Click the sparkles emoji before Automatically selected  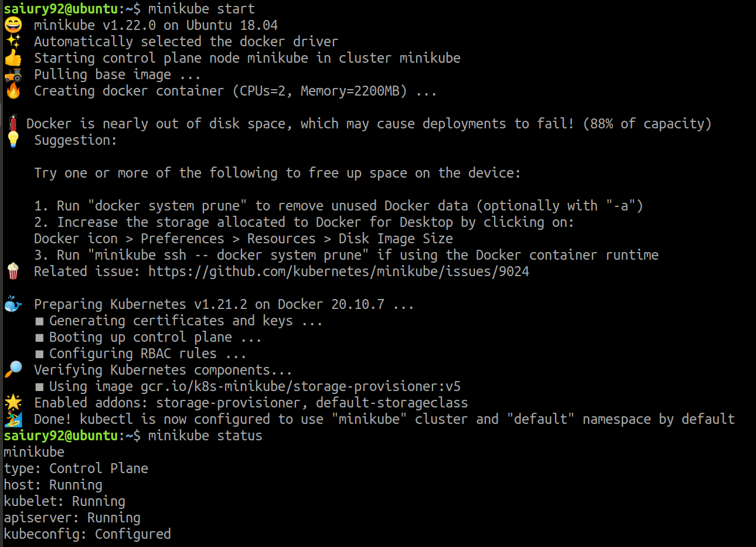13,42
